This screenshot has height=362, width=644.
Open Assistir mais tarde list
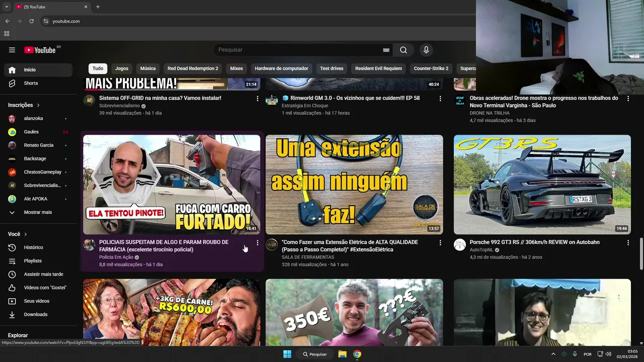tap(38, 274)
